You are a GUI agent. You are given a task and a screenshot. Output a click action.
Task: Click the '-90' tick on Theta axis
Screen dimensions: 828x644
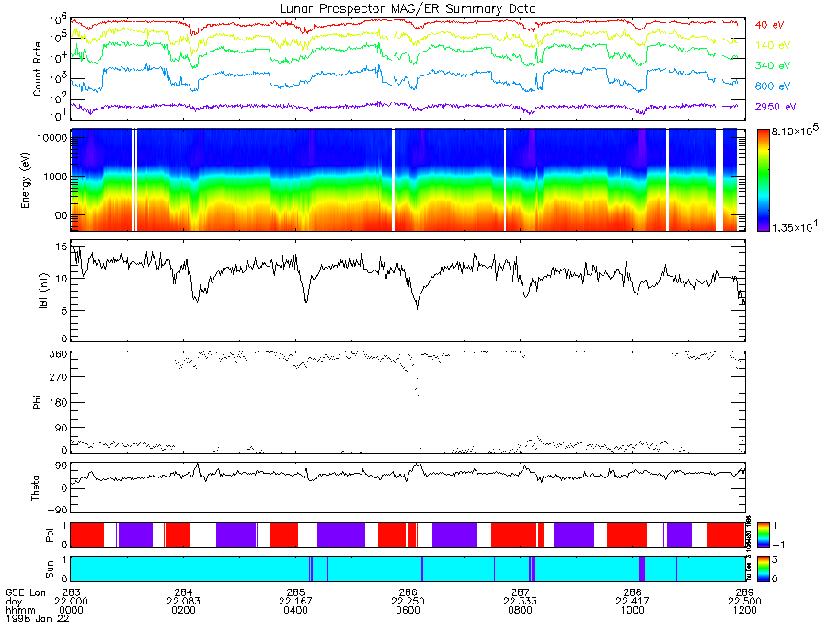(58, 510)
